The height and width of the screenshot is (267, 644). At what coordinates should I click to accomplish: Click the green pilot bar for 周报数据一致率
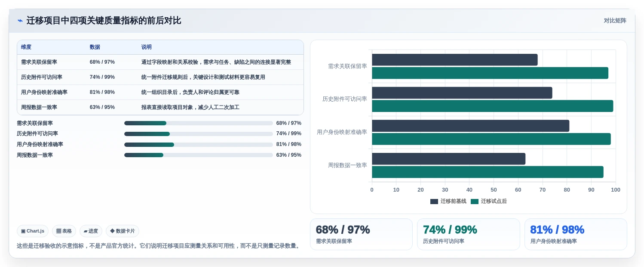click(488, 172)
